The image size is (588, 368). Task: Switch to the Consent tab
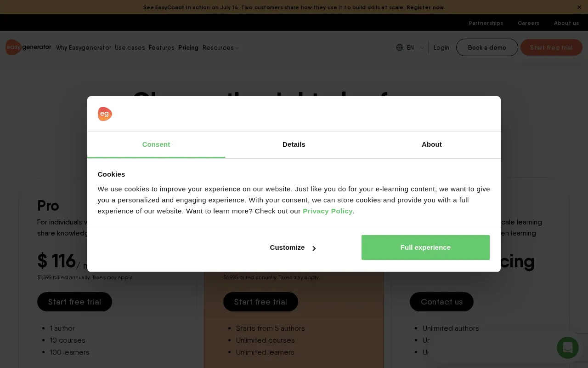coord(156,144)
